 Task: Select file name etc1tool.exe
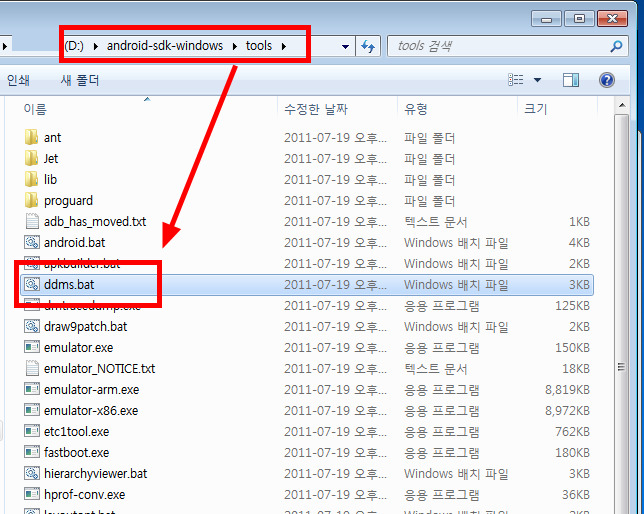click(76, 431)
